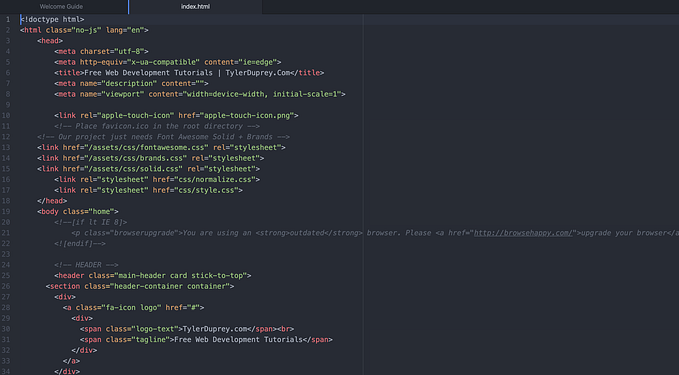Switch to the Welcome Guide tab
The image size is (679, 375).
coord(61,6)
